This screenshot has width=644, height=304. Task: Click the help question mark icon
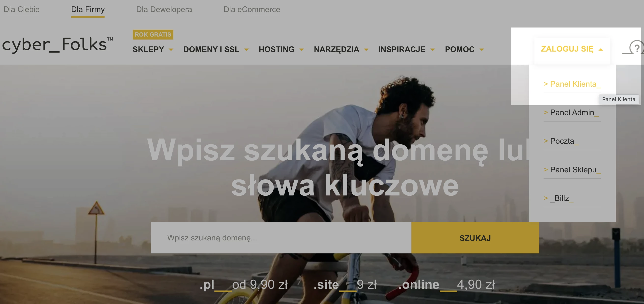pos(636,47)
